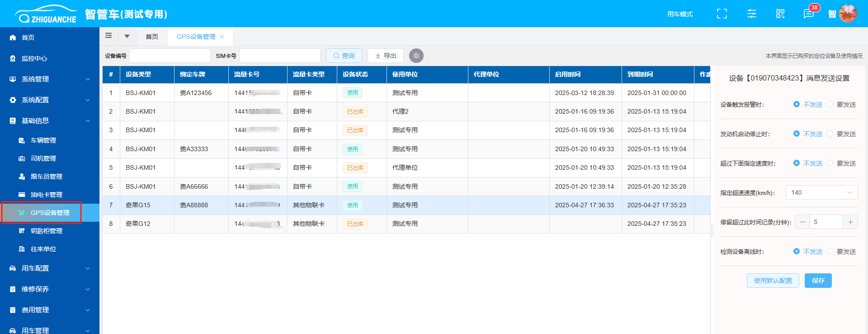Select 要发送 for 发动机启动停止时
Image resolution: width=868 pixels, height=334 pixels.
830,134
